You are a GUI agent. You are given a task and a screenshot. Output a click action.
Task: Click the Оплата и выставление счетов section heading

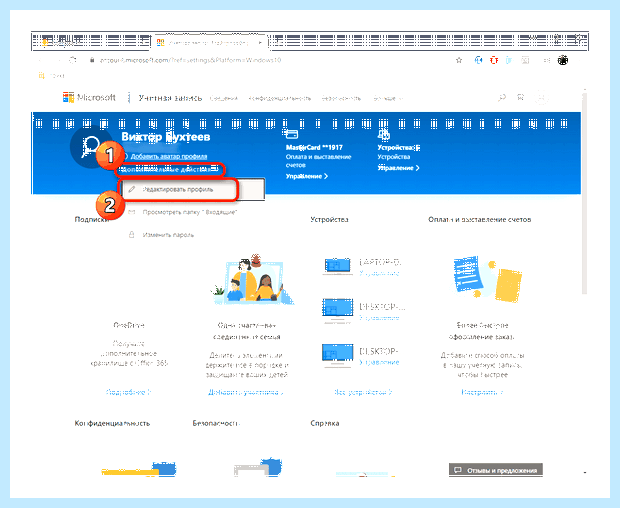click(480, 219)
